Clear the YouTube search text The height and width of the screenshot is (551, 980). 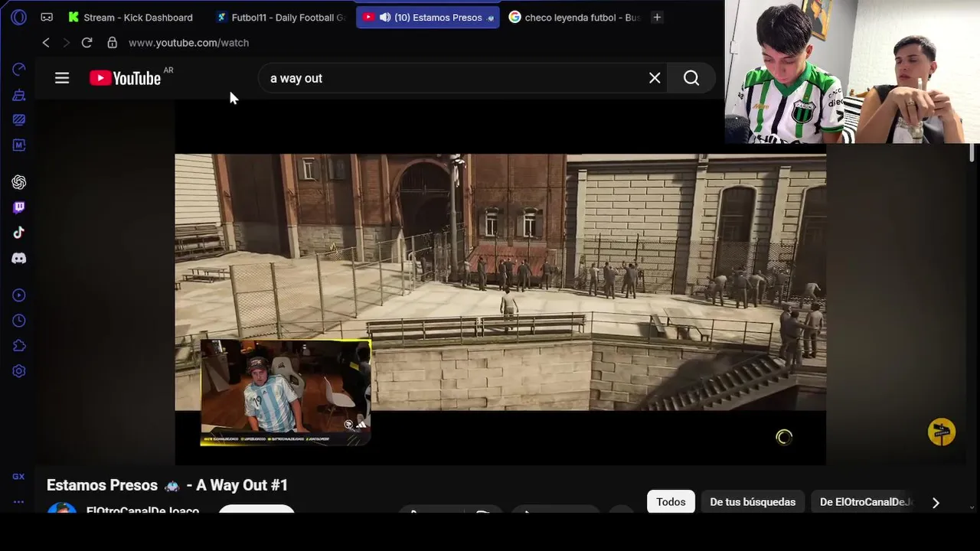[x=655, y=78]
